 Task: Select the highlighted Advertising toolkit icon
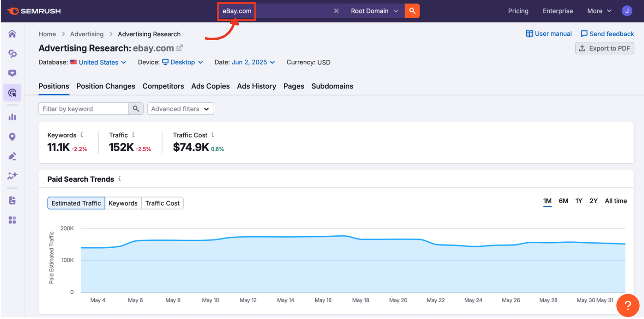tap(12, 92)
